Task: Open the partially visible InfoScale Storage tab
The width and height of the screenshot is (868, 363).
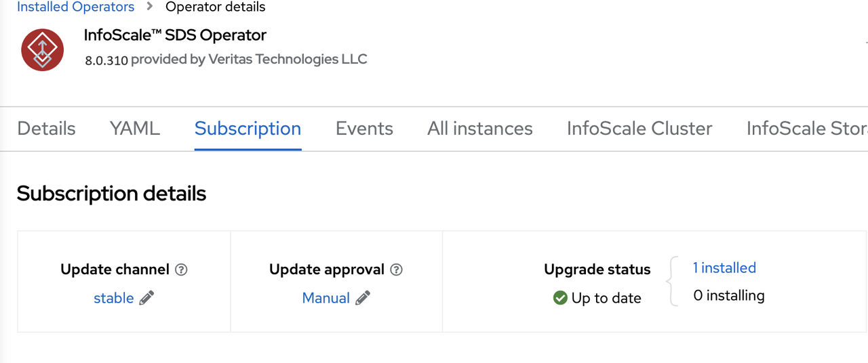Action: pos(807,128)
